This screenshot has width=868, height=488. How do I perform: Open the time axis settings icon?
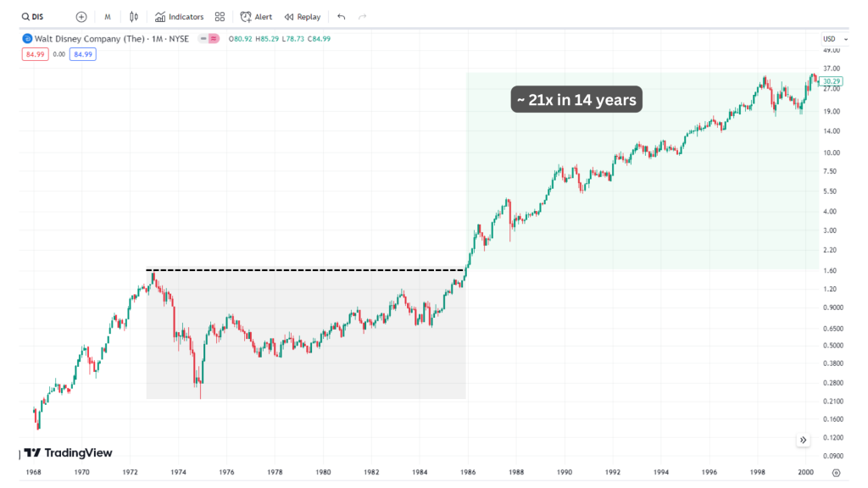[x=836, y=473]
